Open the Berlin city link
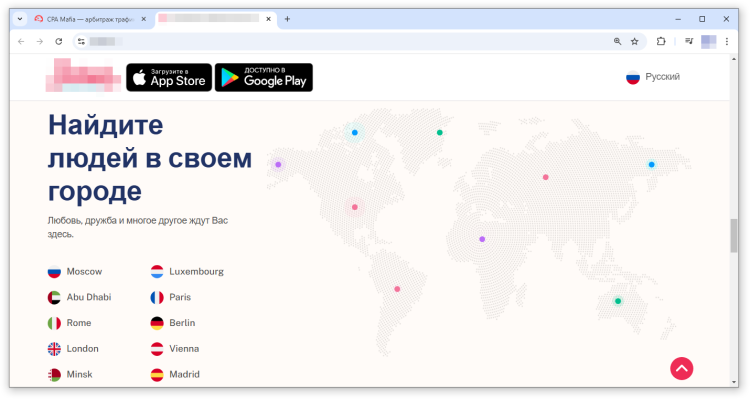750x399 pixels. (182, 323)
